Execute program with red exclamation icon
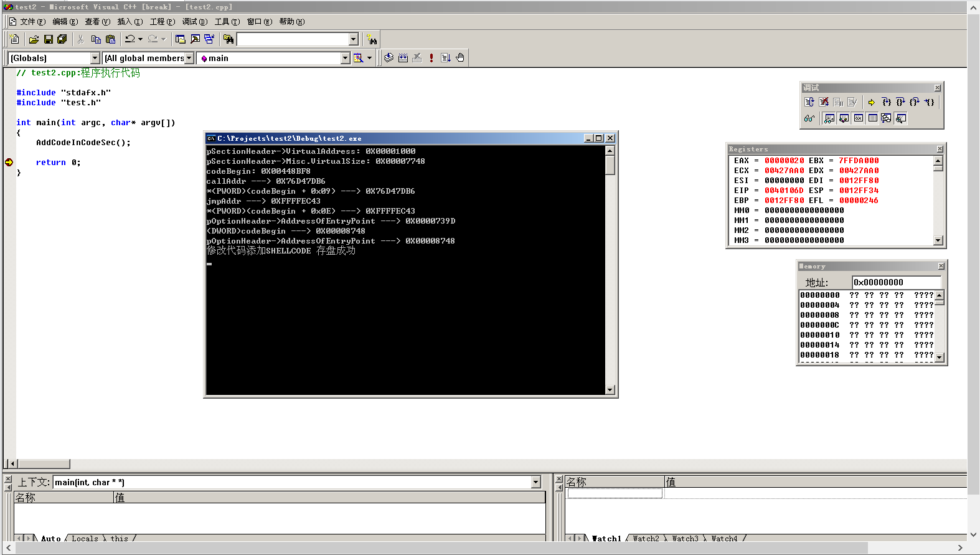 431,58
